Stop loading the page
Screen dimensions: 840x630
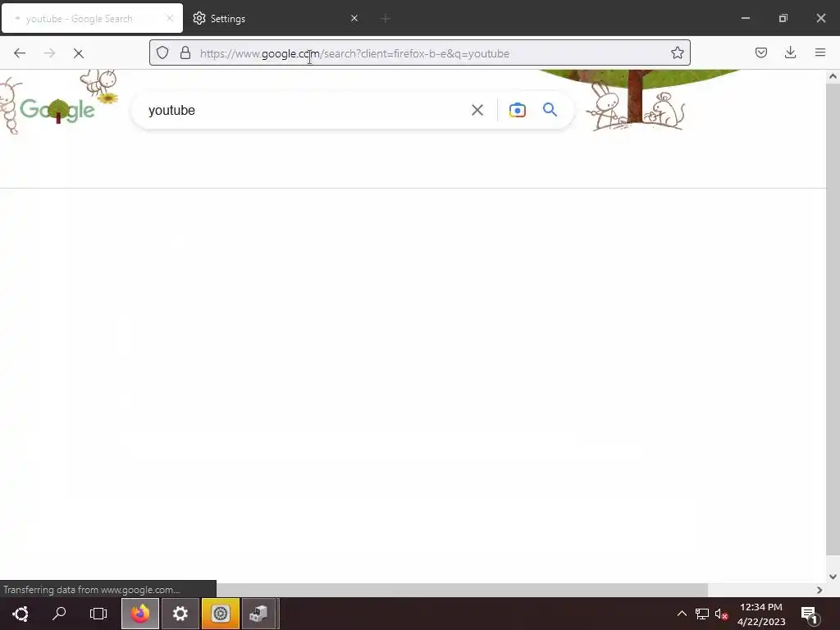pyautogui.click(x=78, y=53)
